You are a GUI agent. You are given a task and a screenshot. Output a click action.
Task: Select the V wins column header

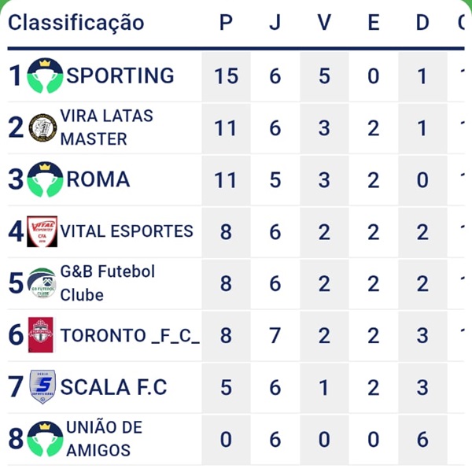point(324,23)
